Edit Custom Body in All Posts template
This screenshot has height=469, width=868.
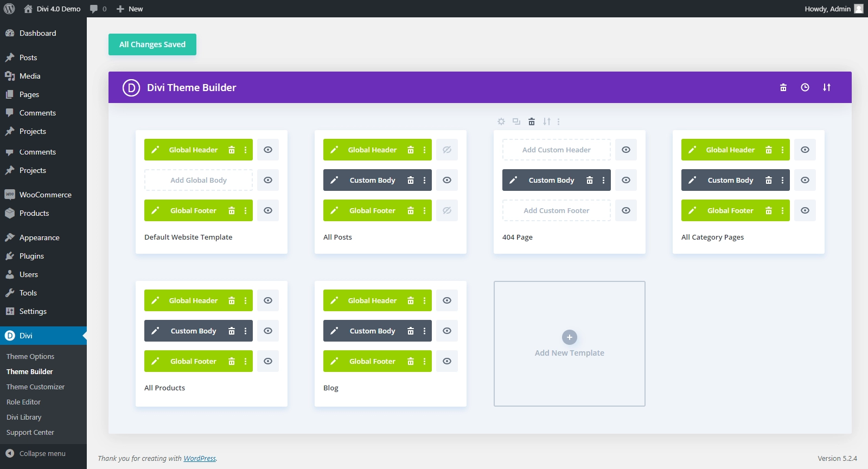pyautogui.click(x=334, y=180)
